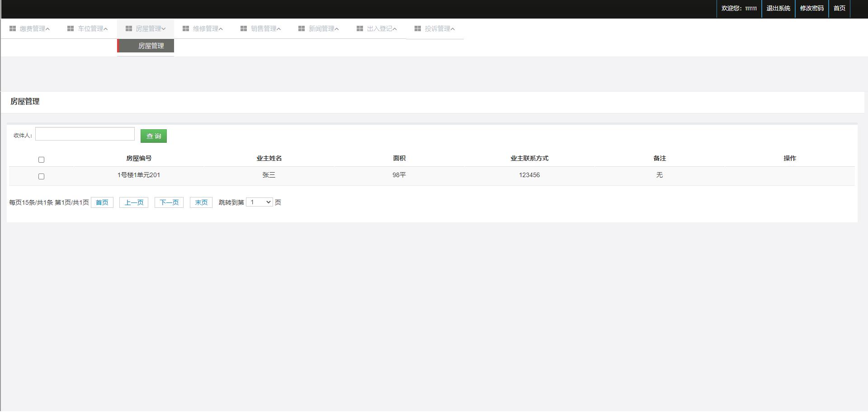Click remark cell 无
This screenshot has width=868, height=413.
click(660, 175)
